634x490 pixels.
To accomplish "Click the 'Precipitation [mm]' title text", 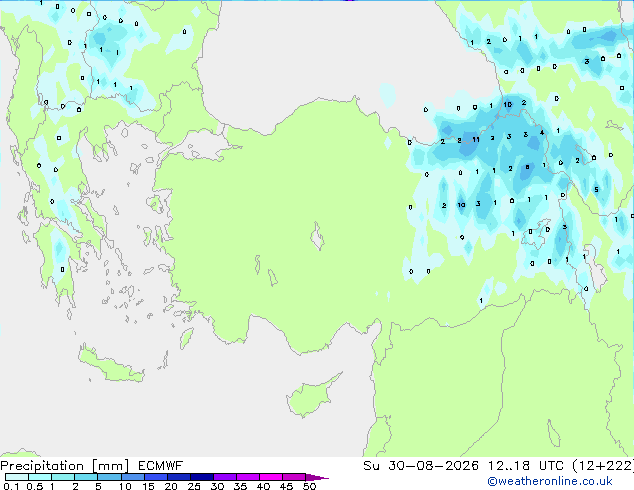I will point(65,466).
